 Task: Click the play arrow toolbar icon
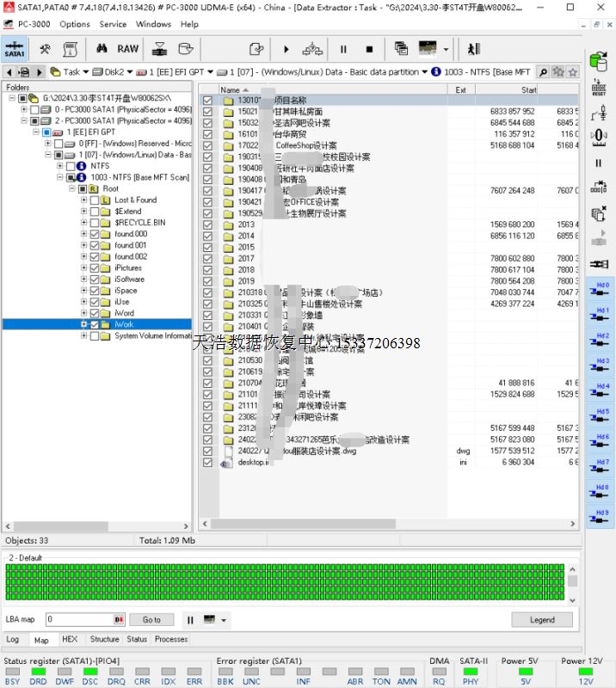tap(286, 49)
